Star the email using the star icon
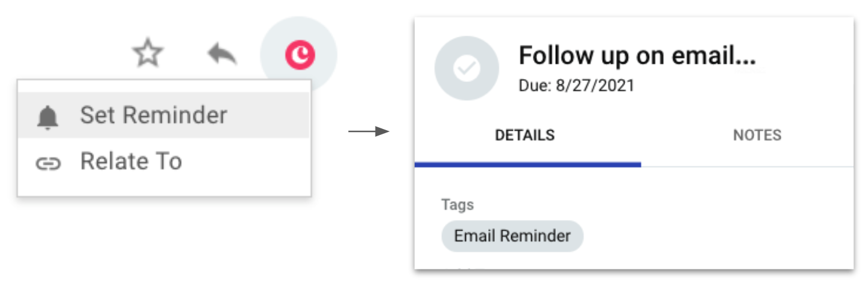 (148, 54)
